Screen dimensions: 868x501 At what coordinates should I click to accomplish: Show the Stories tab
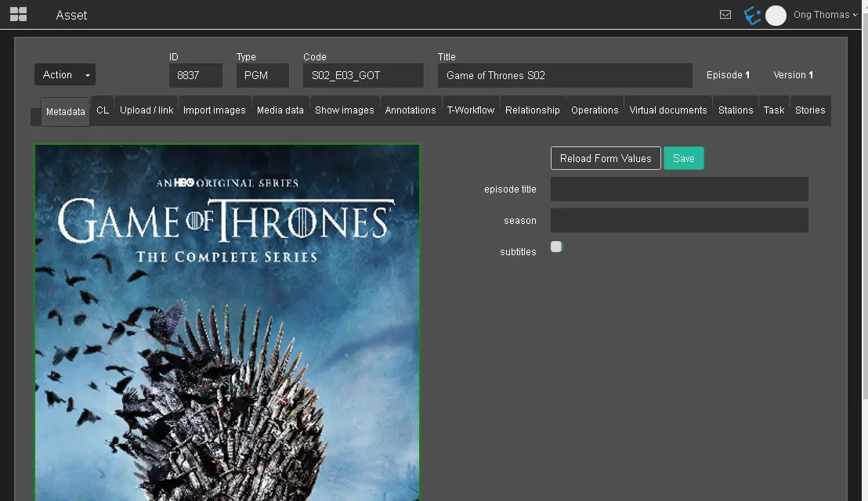click(810, 110)
